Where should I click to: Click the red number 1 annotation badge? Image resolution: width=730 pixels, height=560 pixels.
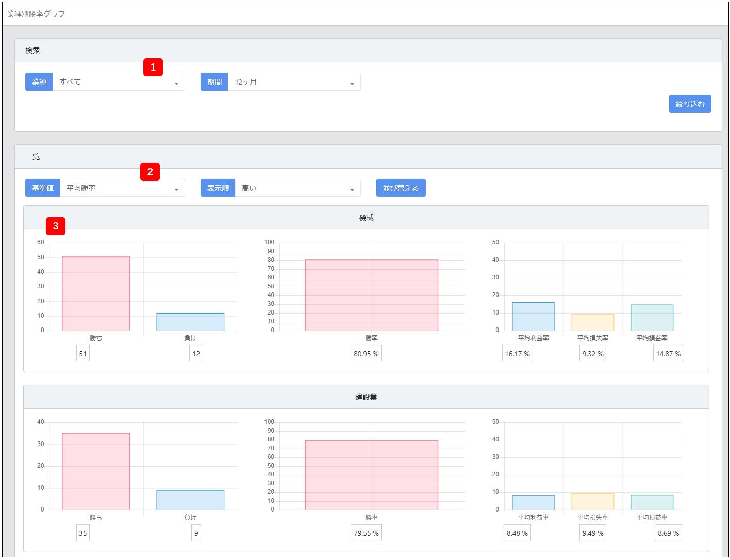coord(153,68)
